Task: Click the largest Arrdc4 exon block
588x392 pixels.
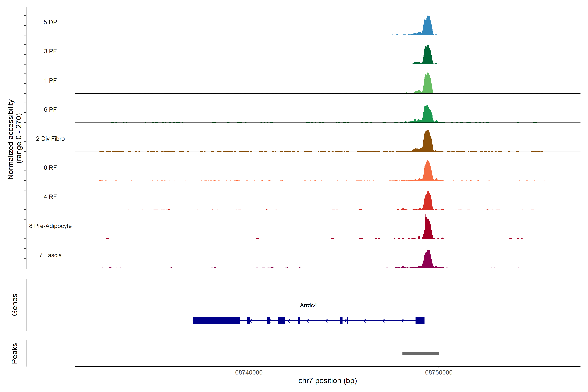Action: coord(216,320)
